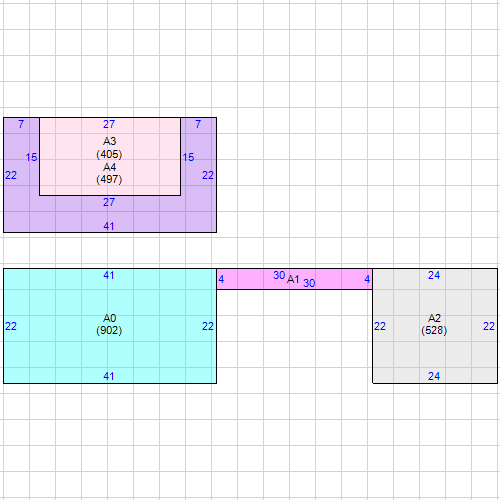
Task: Click the 7 dimension in purple area's top-left
Action: coord(21,124)
